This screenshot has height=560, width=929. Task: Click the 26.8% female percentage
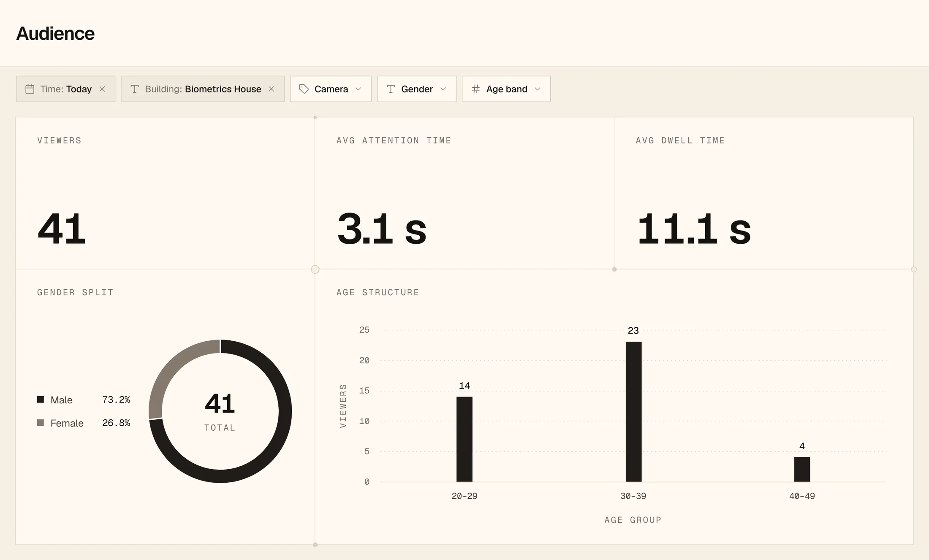click(116, 423)
